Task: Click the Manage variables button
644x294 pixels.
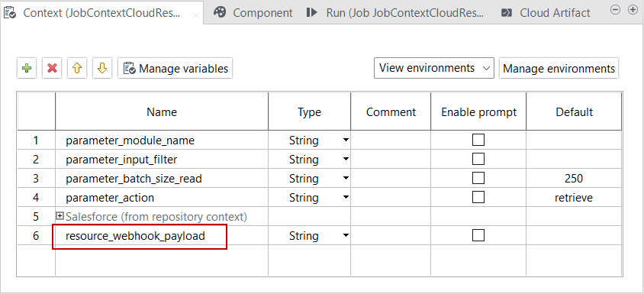Action: point(175,68)
